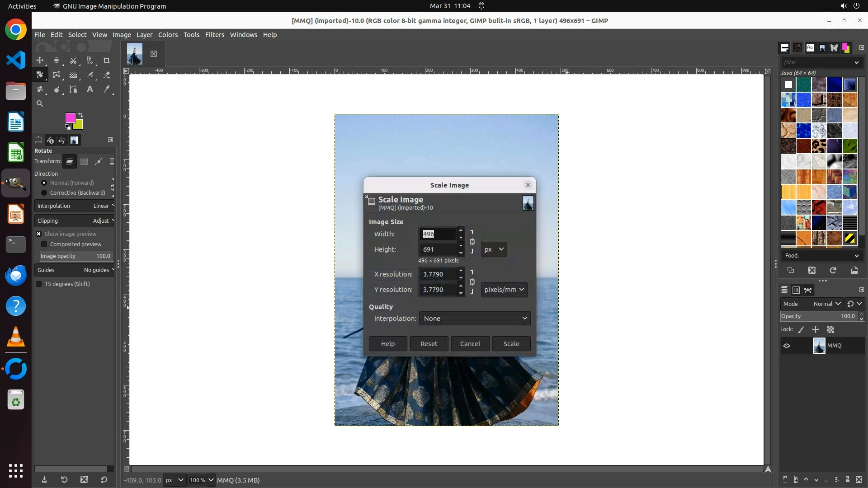Select the Move tool

pyautogui.click(x=40, y=60)
